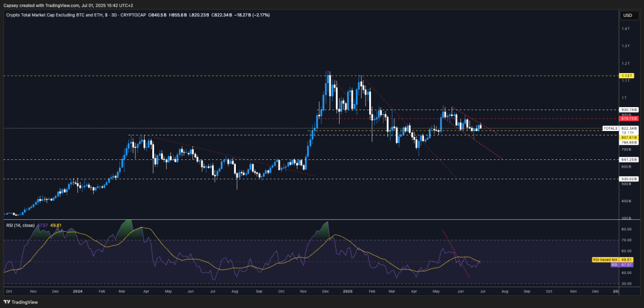Click the 1.4T price scale tick
This screenshot has height=308, width=644.
click(626, 28)
